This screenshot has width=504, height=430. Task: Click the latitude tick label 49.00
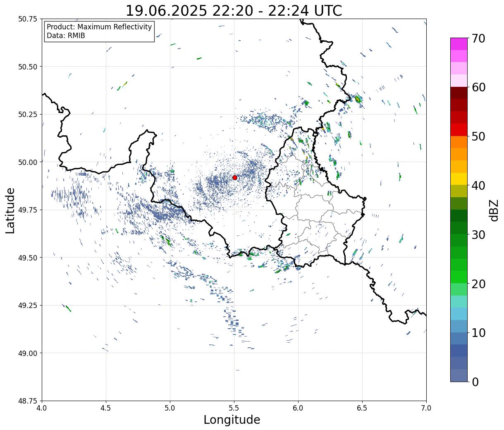click(x=28, y=353)
